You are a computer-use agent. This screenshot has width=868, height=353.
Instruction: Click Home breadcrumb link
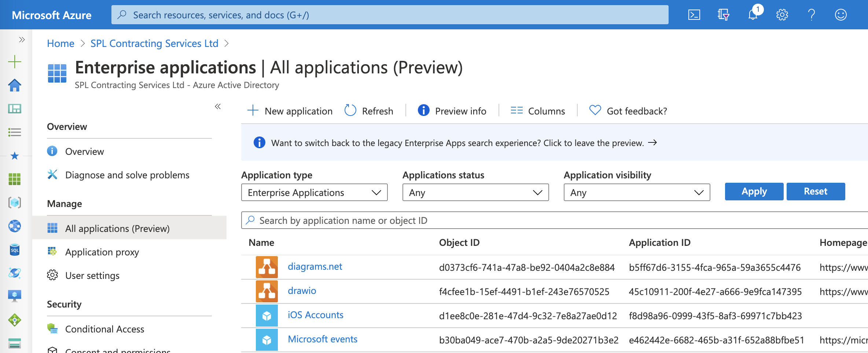60,43
